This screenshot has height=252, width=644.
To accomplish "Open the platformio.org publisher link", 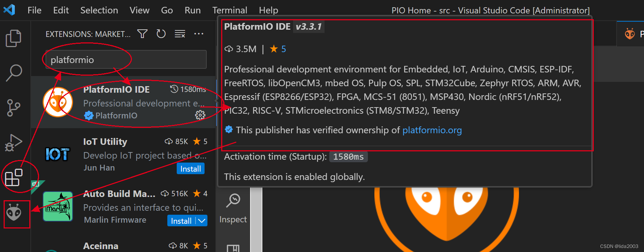I will [432, 130].
